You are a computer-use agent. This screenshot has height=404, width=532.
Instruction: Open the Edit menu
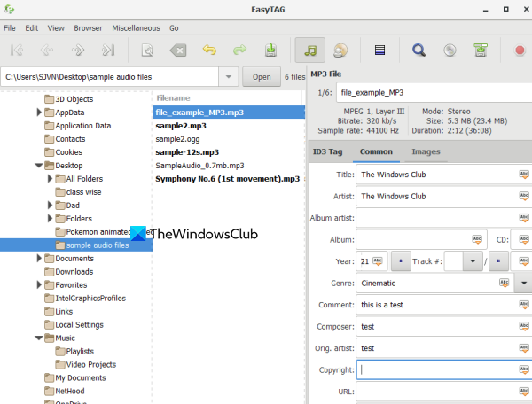32,28
